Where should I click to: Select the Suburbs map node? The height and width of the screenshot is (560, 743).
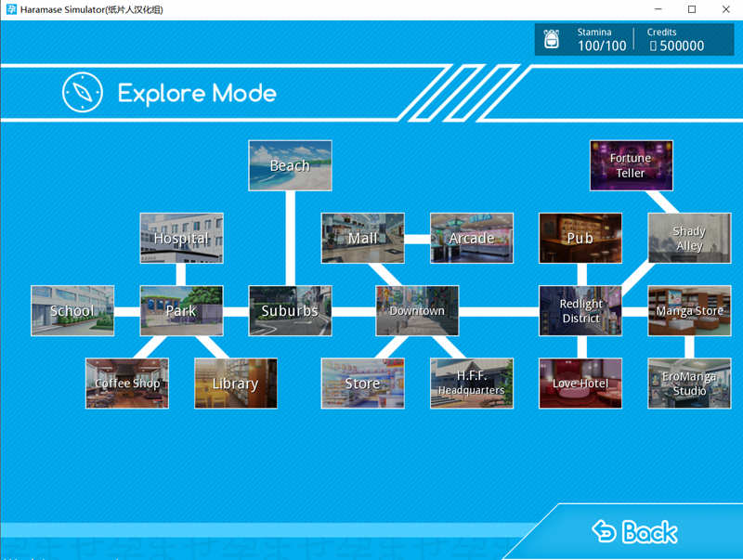pyautogui.click(x=290, y=310)
